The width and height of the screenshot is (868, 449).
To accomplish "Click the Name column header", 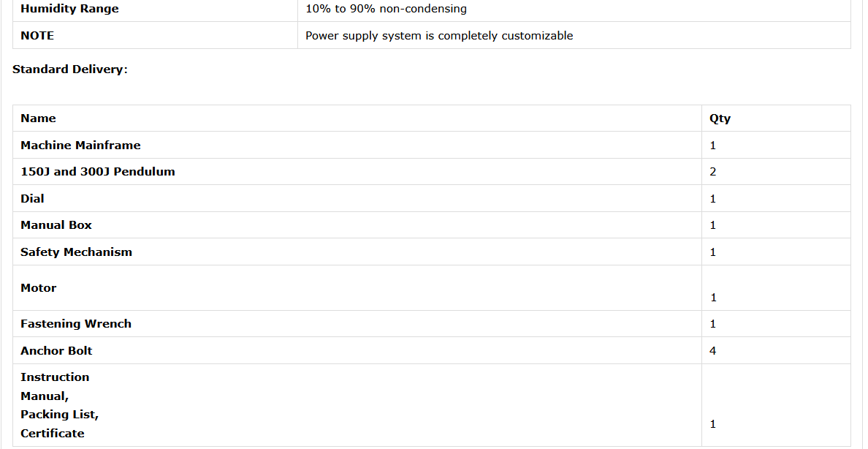I will (38, 118).
